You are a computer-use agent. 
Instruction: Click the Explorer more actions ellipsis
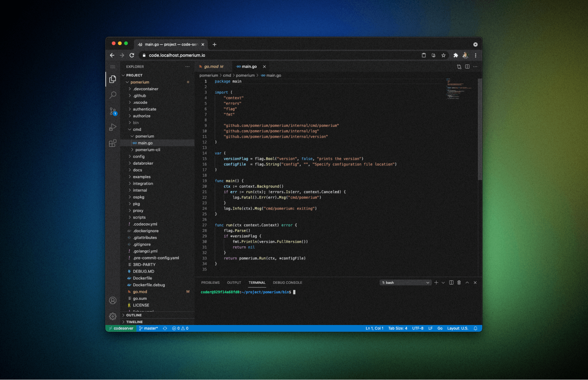pyautogui.click(x=187, y=67)
